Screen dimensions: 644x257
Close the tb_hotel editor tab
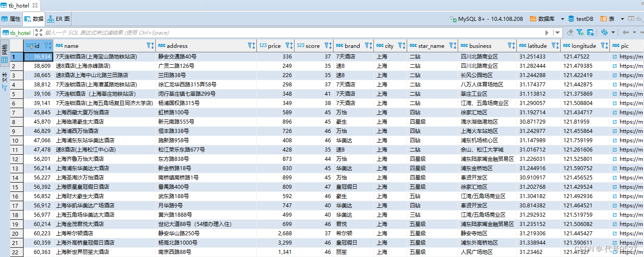coord(35,6)
